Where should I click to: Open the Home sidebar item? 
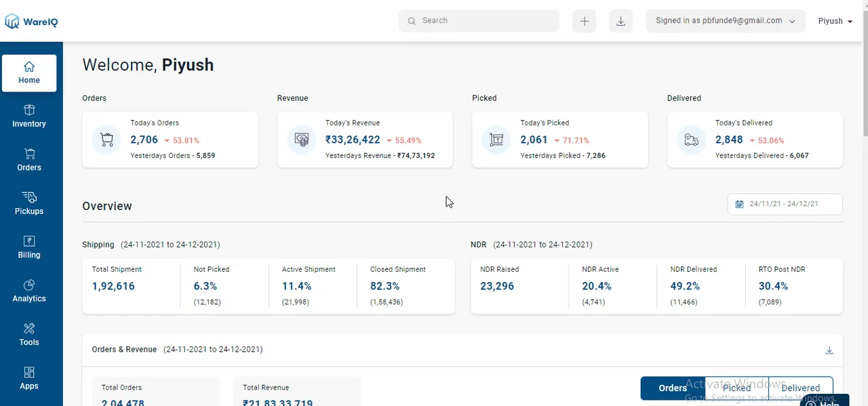(x=29, y=73)
